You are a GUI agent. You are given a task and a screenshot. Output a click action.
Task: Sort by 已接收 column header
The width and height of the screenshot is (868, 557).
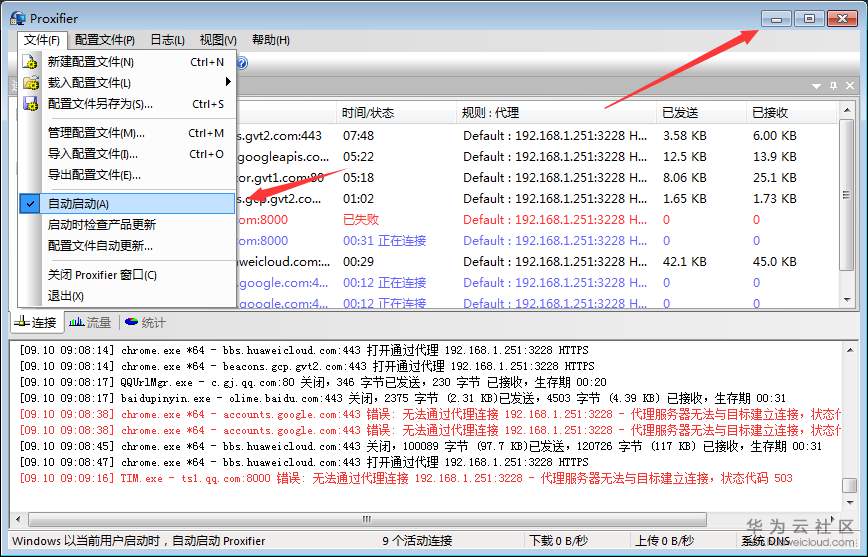(792, 113)
